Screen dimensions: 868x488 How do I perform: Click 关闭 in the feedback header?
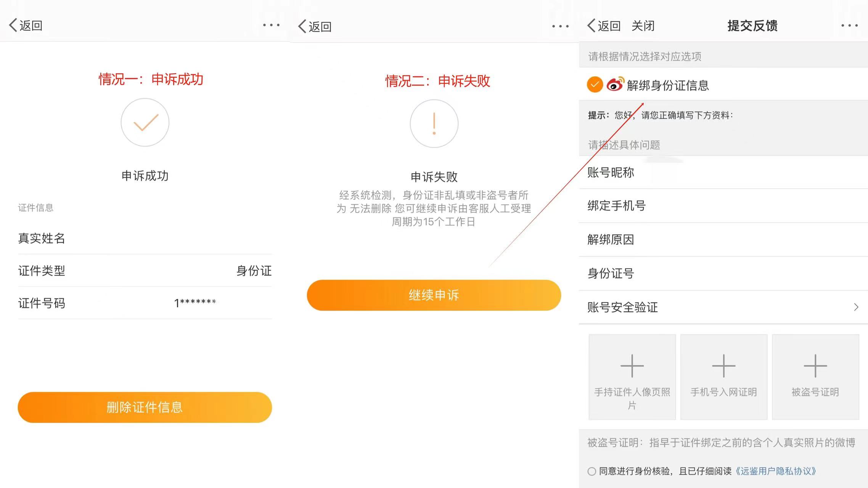pos(643,26)
